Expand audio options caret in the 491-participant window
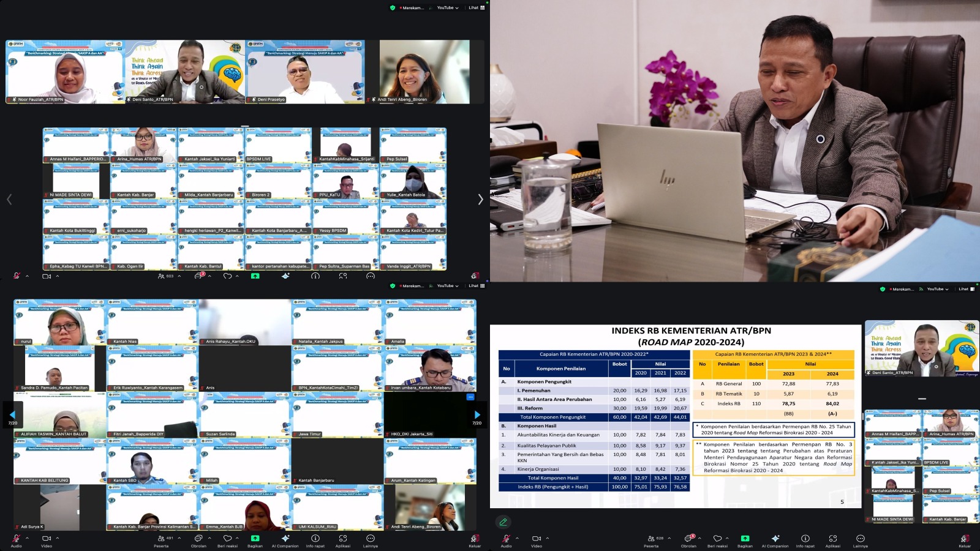The width and height of the screenshot is (980, 551). [x=27, y=538]
